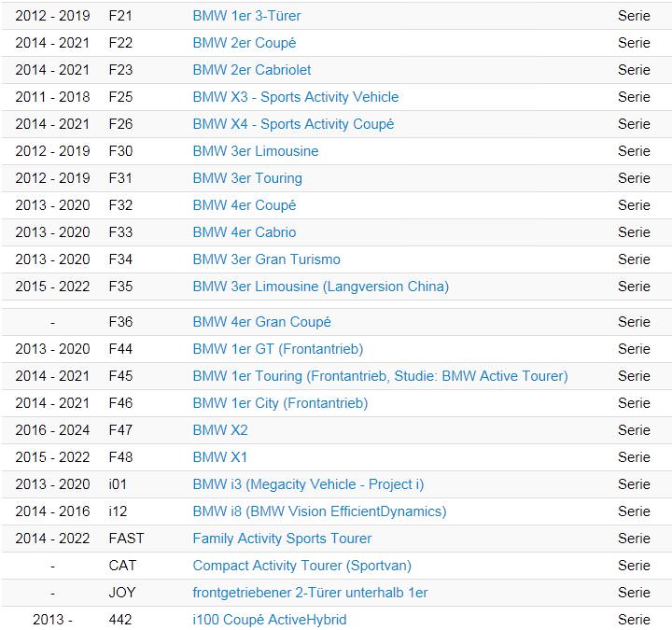Open BMW 3er Limousine (Langversion China)
The height and width of the screenshot is (630, 672).
click(320, 286)
